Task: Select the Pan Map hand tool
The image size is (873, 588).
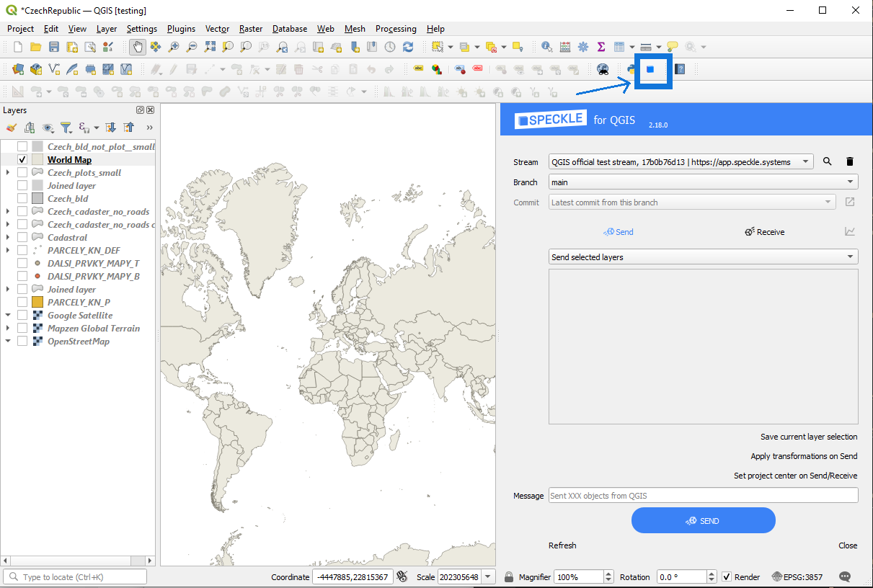Action: 137,47
